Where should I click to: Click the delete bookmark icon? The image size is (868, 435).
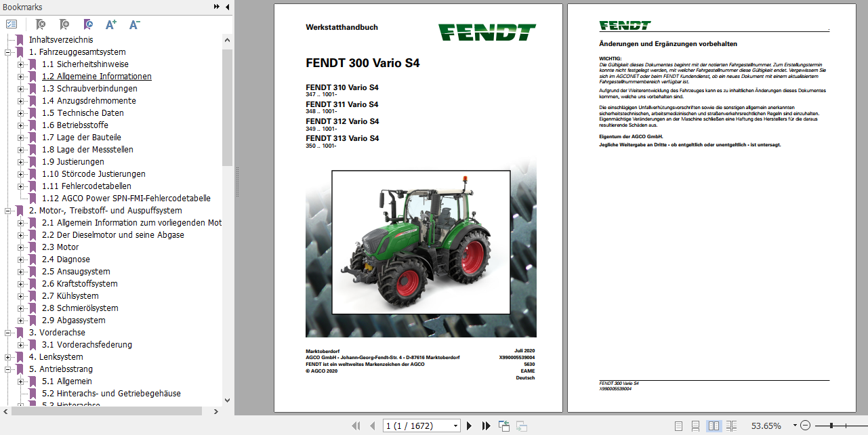(41, 24)
